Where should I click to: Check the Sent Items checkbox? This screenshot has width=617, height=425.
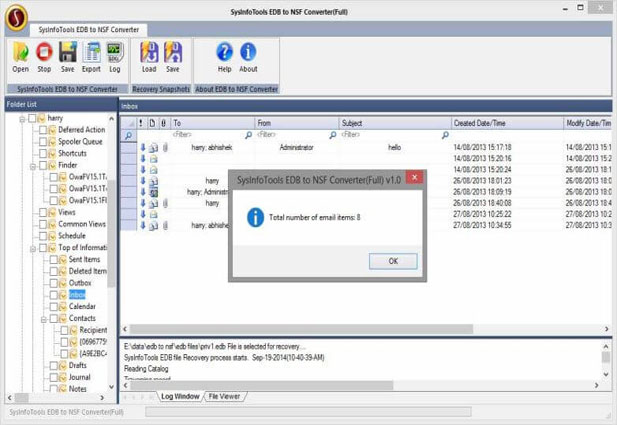[x=54, y=260]
